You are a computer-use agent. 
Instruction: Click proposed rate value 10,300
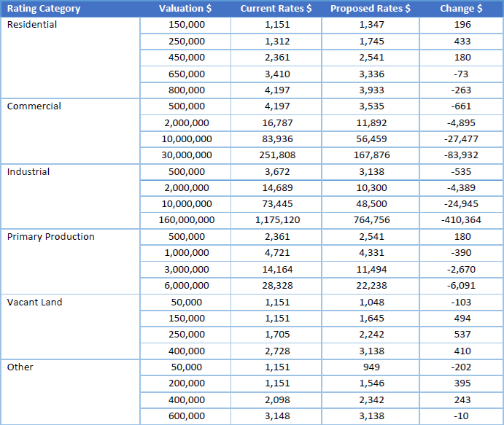pyautogui.click(x=371, y=188)
